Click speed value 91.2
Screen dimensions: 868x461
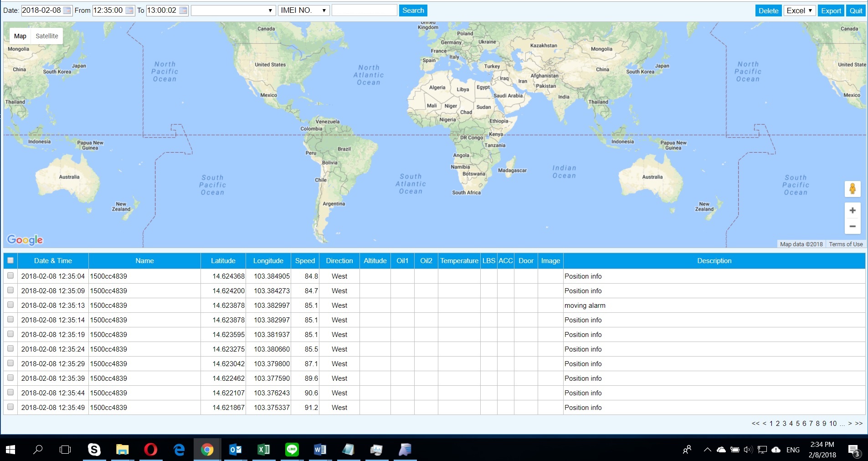[311, 408]
